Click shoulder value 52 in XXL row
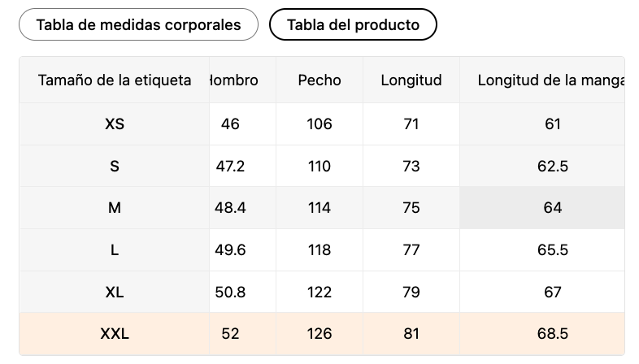 (230, 333)
